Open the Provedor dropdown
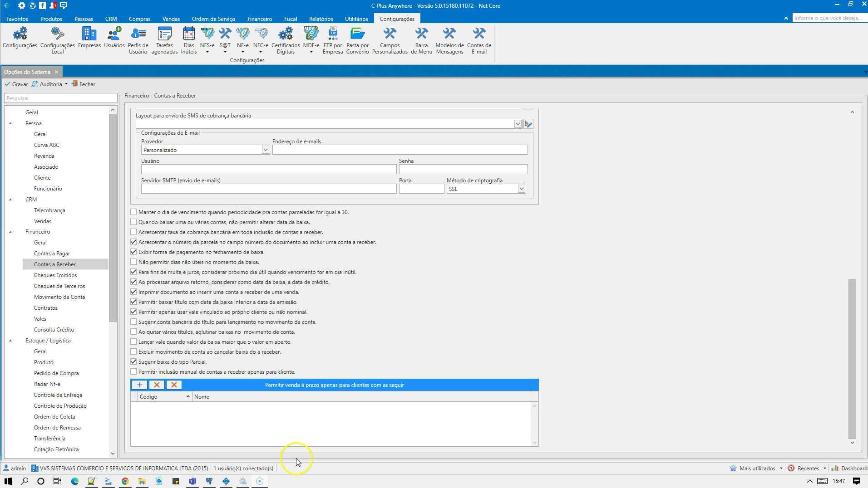Image resolution: width=868 pixels, height=488 pixels. coord(265,150)
